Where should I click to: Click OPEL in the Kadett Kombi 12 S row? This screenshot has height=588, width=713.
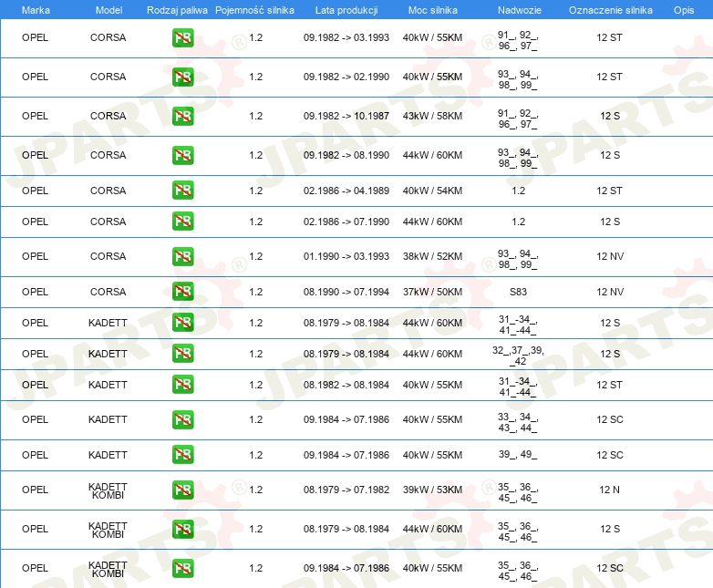click(x=35, y=529)
